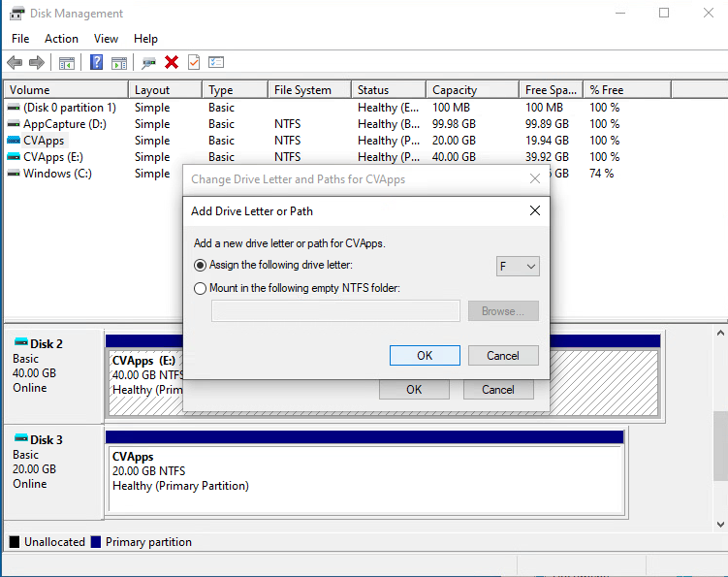Toggle the Show/Hide Console Tree icon

(67, 63)
